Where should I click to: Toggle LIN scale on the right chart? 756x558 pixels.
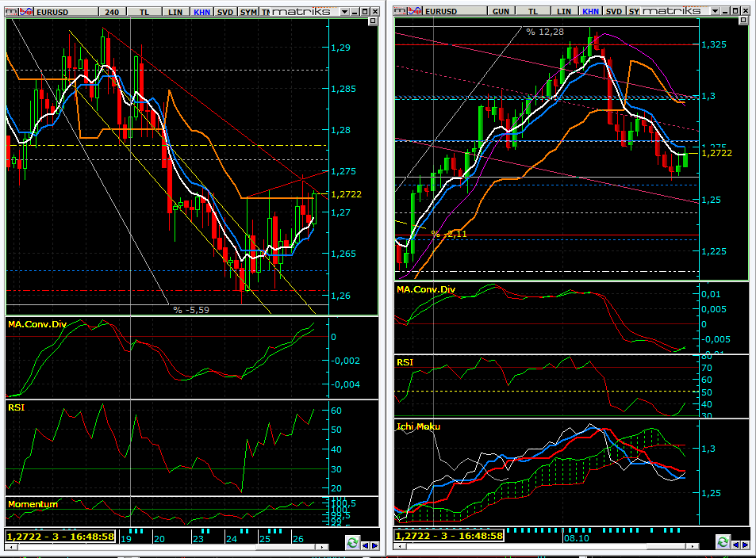coord(564,12)
